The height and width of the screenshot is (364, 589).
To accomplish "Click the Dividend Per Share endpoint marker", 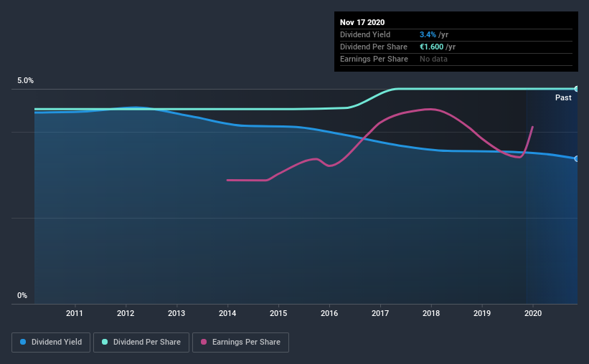I will [x=576, y=89].
